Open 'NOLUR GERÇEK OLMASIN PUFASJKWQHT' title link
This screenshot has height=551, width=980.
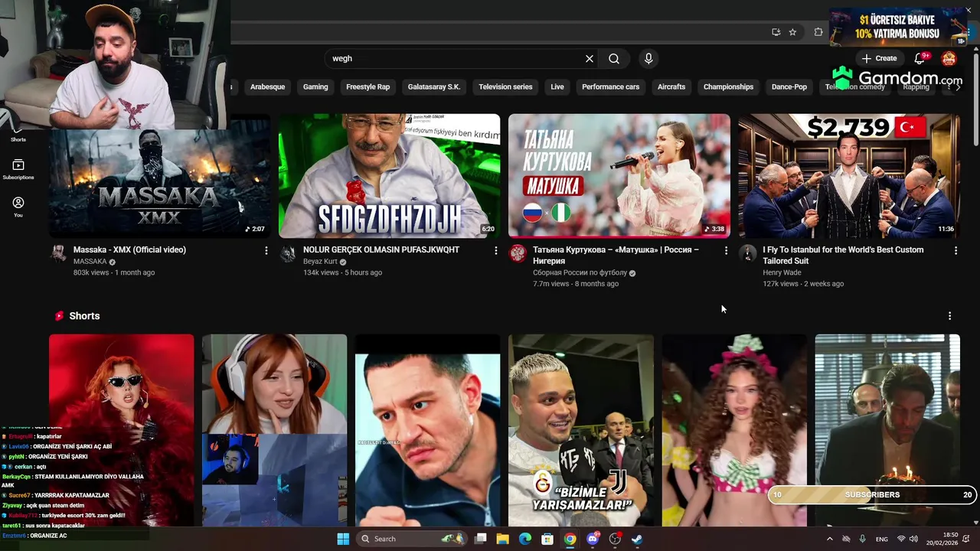point(381,250)
